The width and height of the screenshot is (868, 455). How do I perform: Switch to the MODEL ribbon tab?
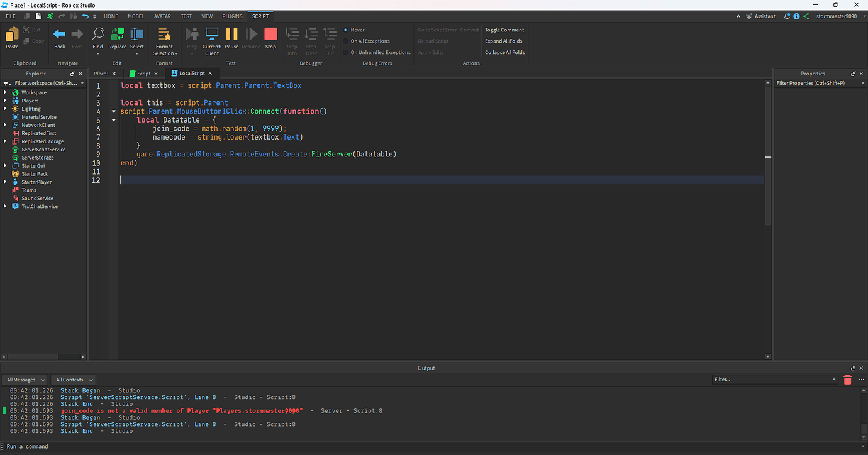click(x=135, y=16)
